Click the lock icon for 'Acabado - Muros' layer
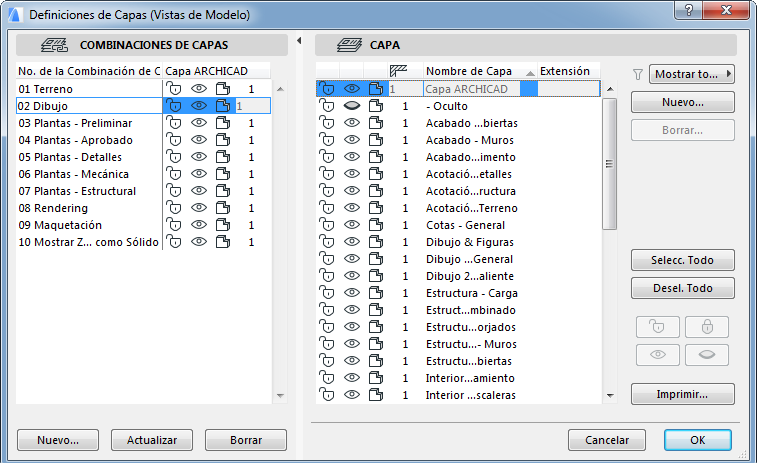Image resolution: width=757 pixels, height=463 pixels. (326, 140)
